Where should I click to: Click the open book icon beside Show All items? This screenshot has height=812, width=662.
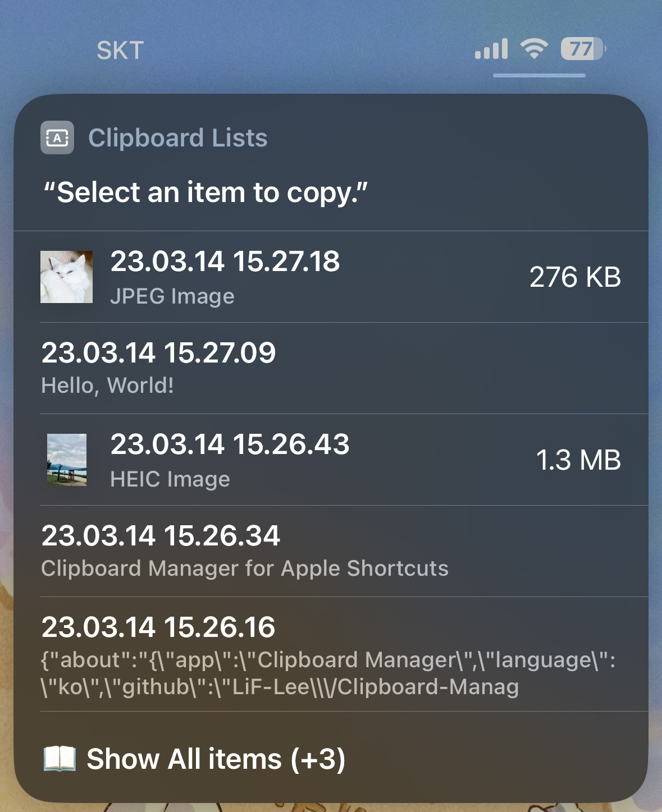click(59, 759)
